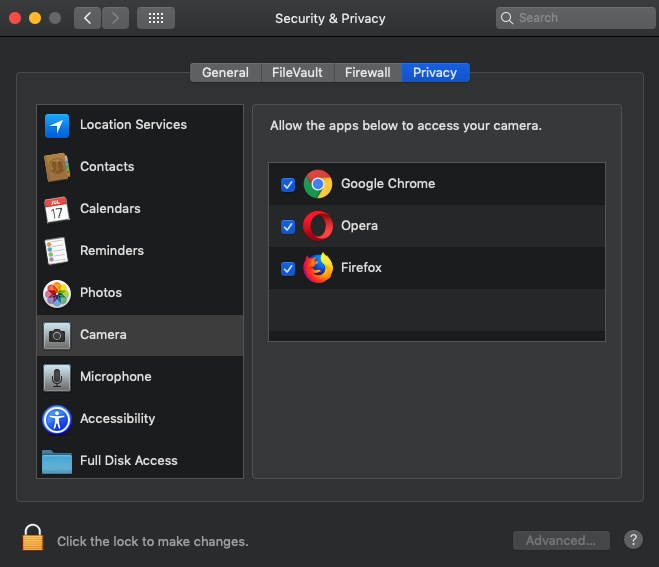Choose the Calendars privacy category
This screenshot has width=659, height=567.
[140, 209]
